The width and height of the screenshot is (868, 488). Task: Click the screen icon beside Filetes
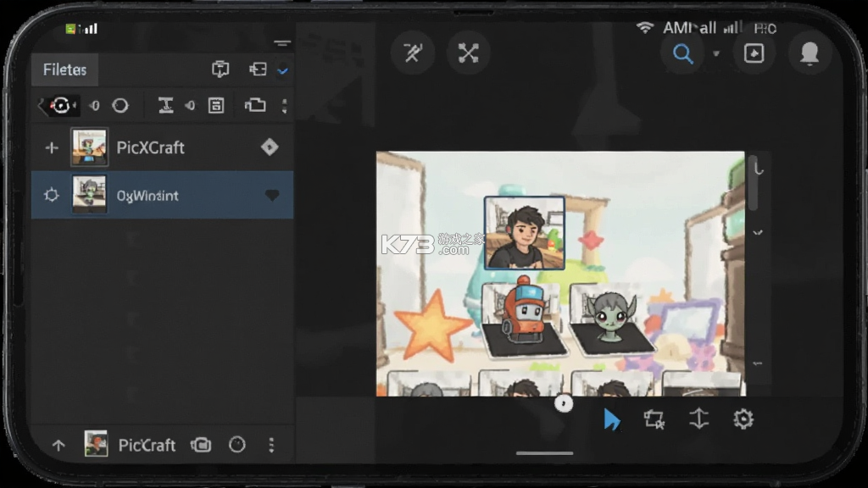[x=220, y=69]
